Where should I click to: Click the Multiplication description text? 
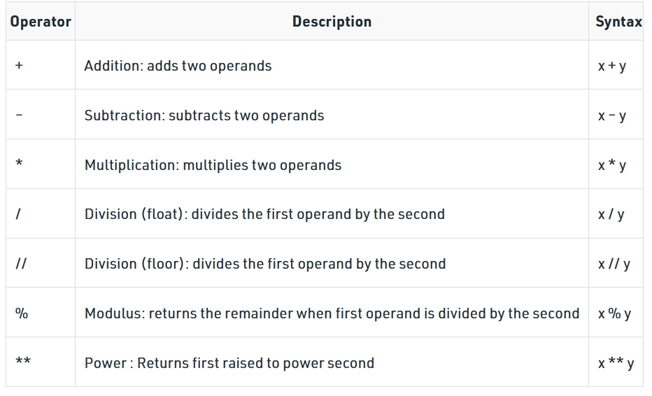point(213,165)
